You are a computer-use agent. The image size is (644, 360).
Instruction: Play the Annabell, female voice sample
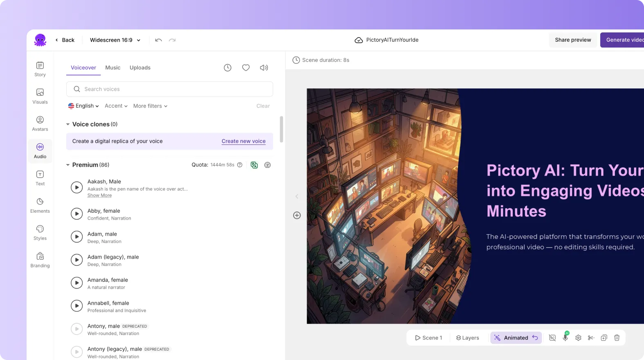(77, 306)
